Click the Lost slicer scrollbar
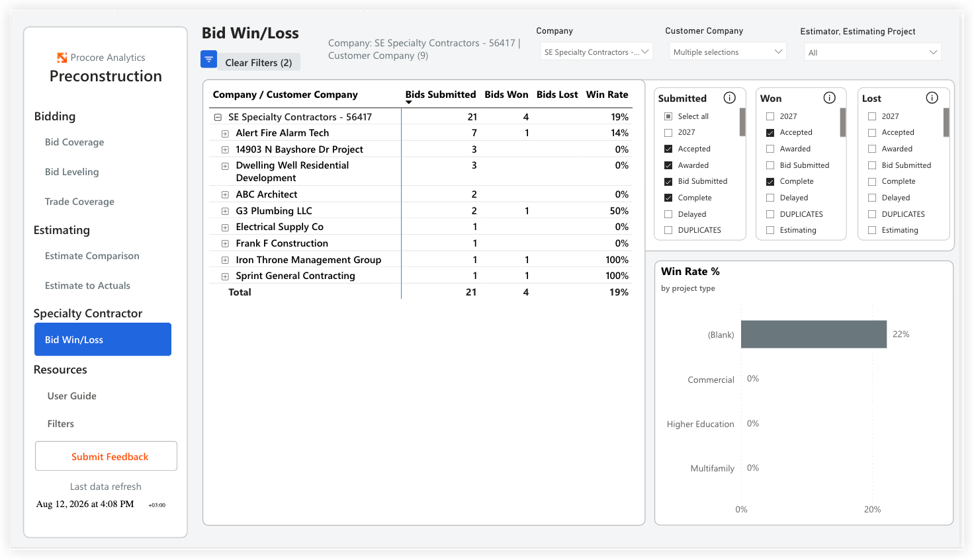 (946, 122)
